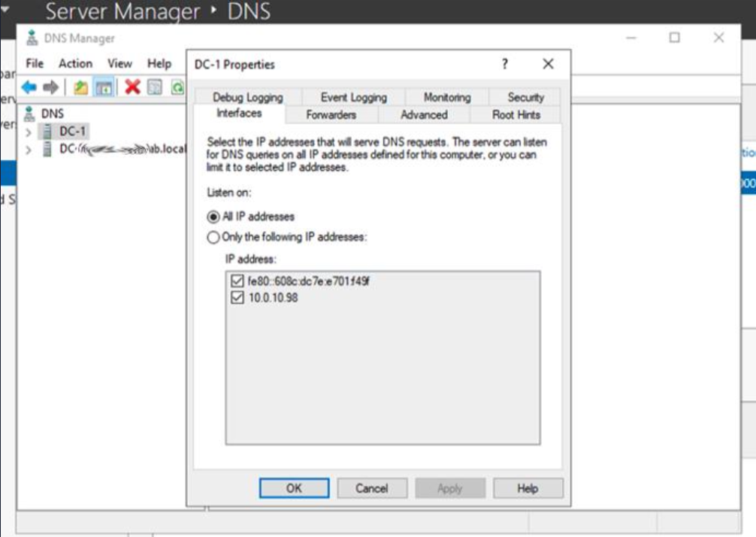Switch to the Forwarders tab
The height and width of the screenshot is (537, 756).
[331, 114]
